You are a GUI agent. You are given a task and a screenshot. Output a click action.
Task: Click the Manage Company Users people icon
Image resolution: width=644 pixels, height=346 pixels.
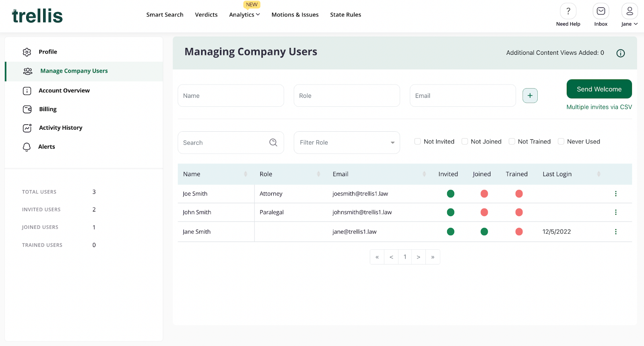coord(28,71)
